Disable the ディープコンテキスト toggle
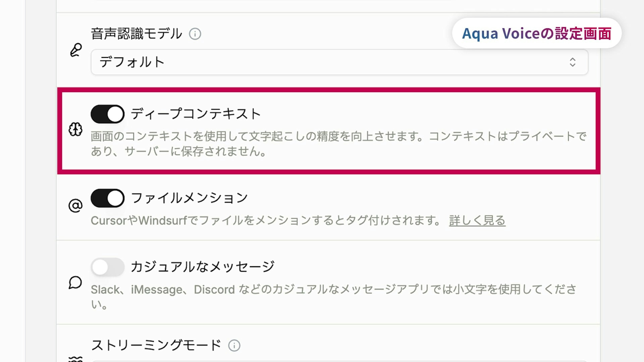Image resolution: width=644 pixels, height=362 pixels. coord(108,114)
